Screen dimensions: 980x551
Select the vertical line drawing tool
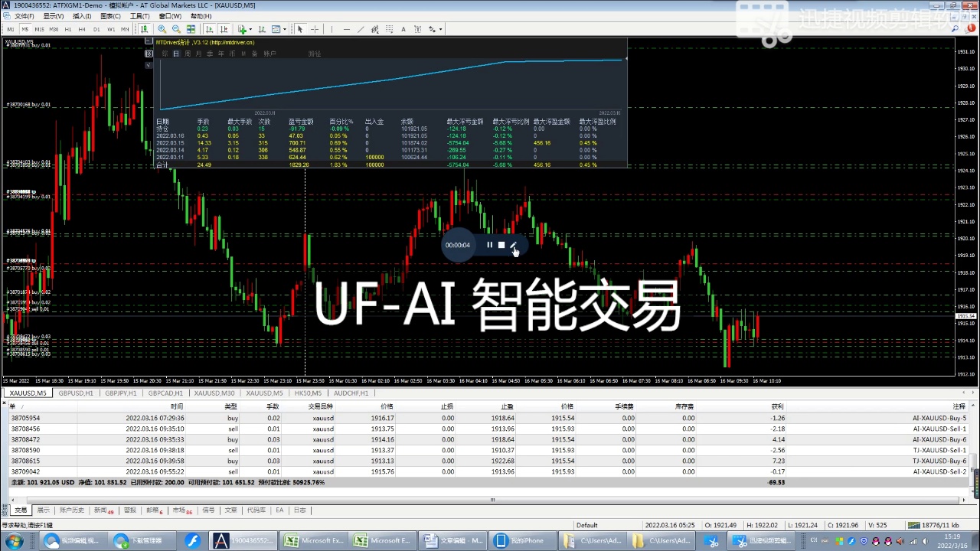click(x=332, y=29)
